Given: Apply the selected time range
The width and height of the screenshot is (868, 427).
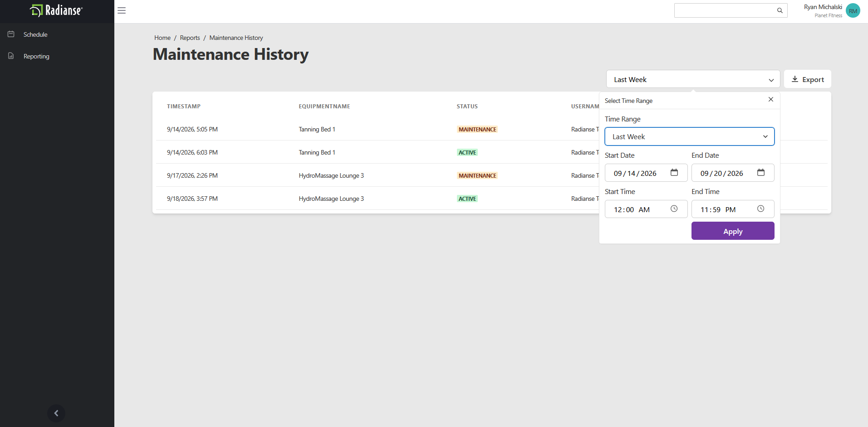Looking at the screenshot, I should point(733,231).
